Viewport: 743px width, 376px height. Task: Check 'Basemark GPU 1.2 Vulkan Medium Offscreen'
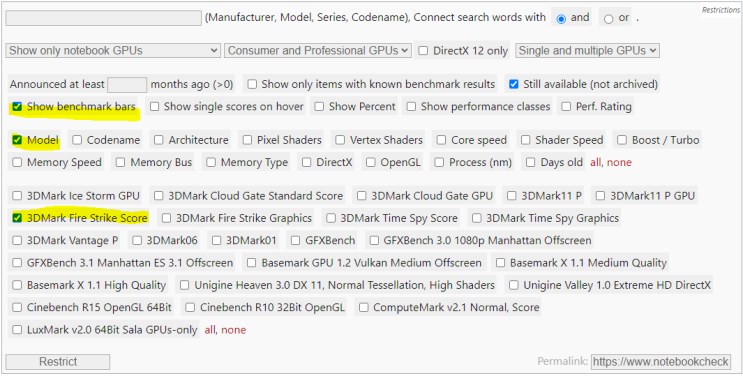click(x=252, y=263)
